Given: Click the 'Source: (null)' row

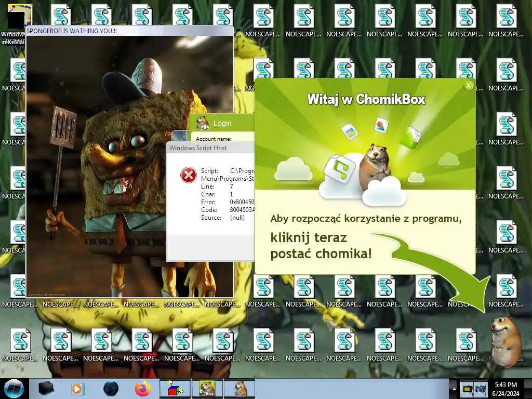Looking at the screenshot, I should (x=222, y=218).
